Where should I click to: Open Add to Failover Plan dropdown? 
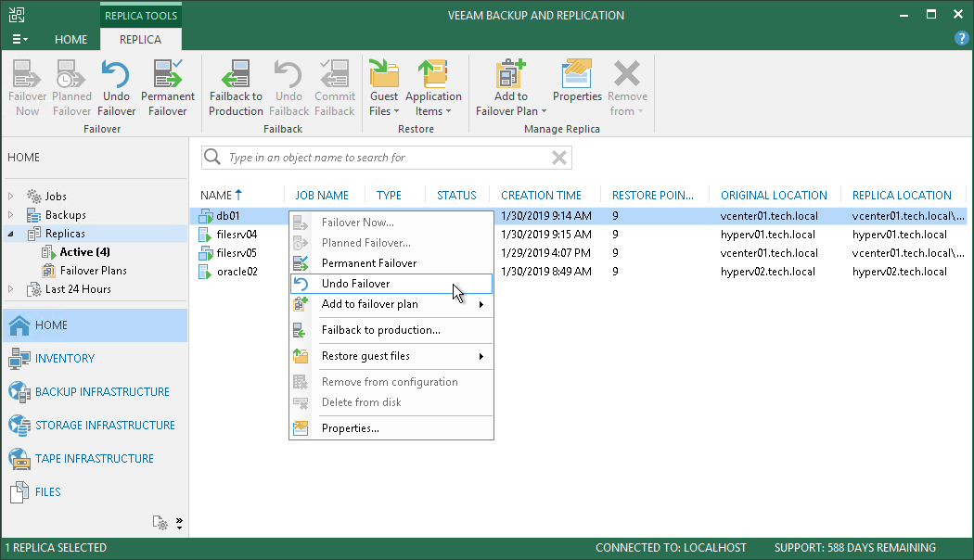(510, 87)
